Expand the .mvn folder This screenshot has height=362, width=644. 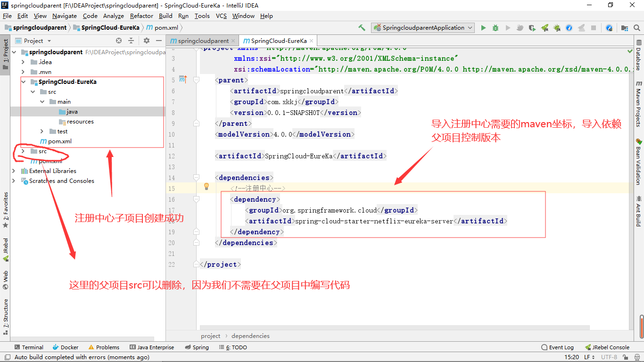[23, 72]
